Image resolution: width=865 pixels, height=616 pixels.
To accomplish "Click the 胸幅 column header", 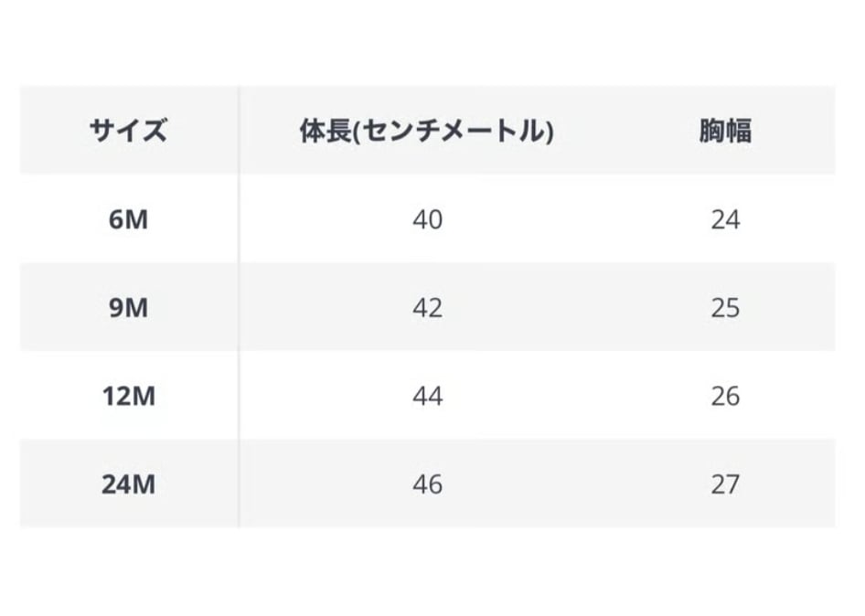I will [x=724, y=132].
